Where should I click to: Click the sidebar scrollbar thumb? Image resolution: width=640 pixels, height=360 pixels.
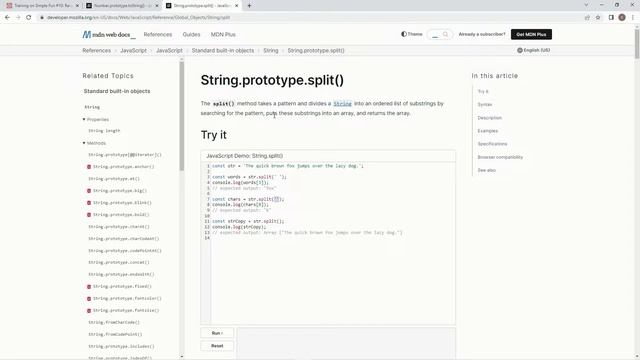click(x=182, y=116)
